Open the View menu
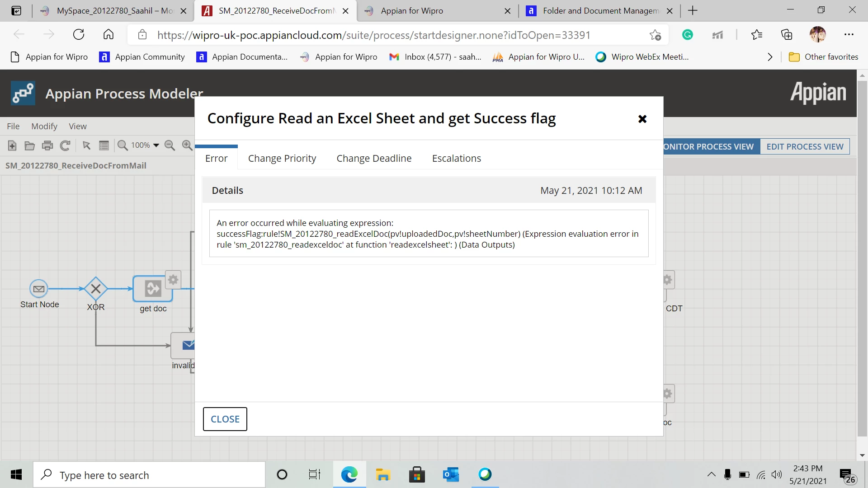This screenshot has width=868, height=488. pyautogui.click(x=78, y=127)
